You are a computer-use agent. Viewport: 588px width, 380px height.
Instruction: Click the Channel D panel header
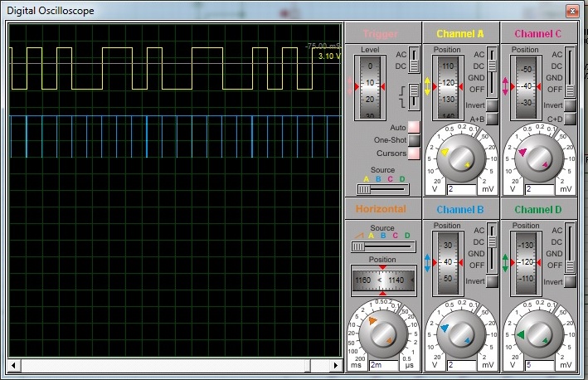pyautogui.click(x=539, y=209)
